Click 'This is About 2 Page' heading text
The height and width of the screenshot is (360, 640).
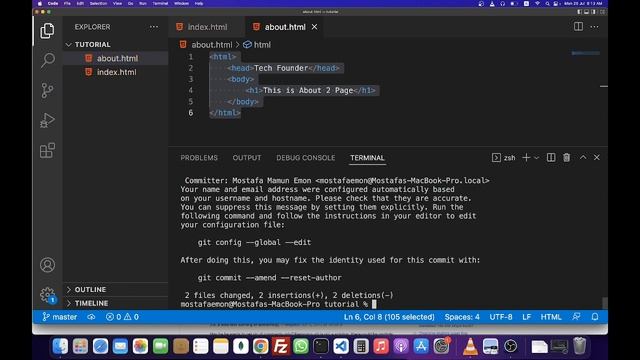pyautogui.click(x=308, y=90)
